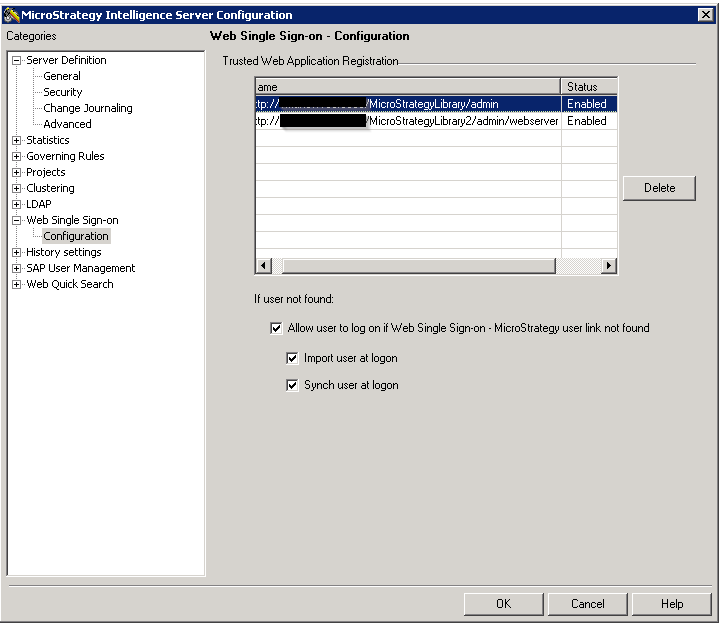Select the Web Single Sign-on label

(72, 220)
